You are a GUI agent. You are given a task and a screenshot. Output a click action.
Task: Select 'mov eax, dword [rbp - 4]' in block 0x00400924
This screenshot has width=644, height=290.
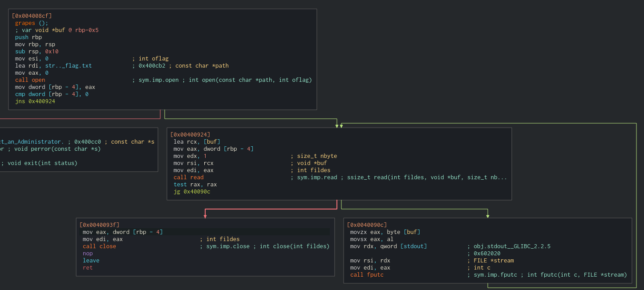(214, 149)
